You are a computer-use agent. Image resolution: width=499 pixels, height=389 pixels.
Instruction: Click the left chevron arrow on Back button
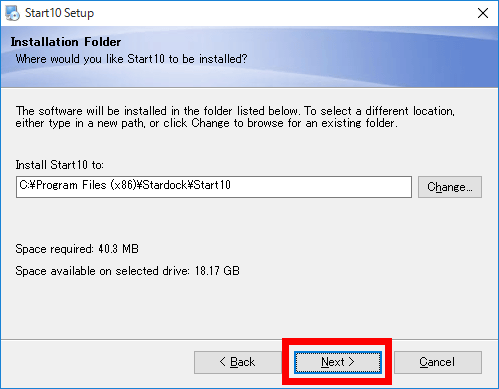coord(223,362)
